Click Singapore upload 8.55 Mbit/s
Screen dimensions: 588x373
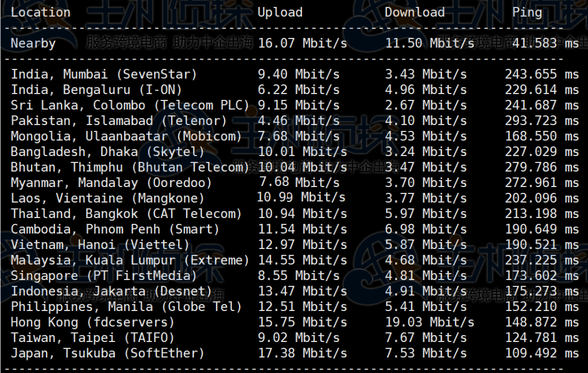point(299,276)
